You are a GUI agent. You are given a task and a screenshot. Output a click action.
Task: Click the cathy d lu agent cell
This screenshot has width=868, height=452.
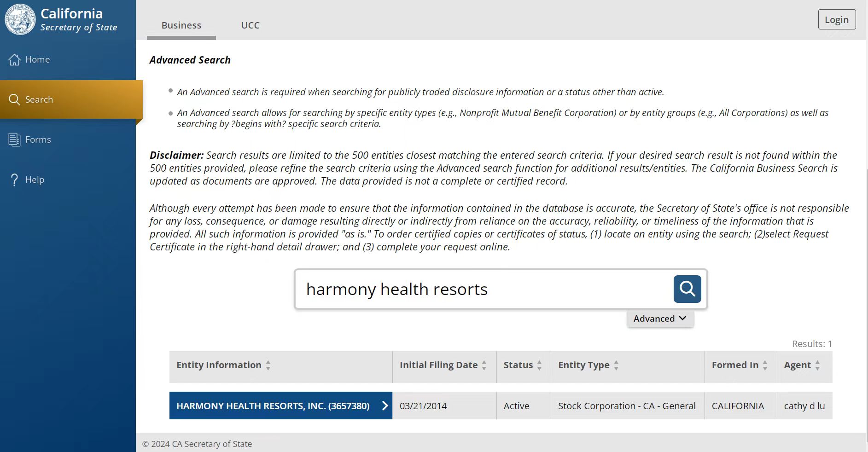pos(804,406)
